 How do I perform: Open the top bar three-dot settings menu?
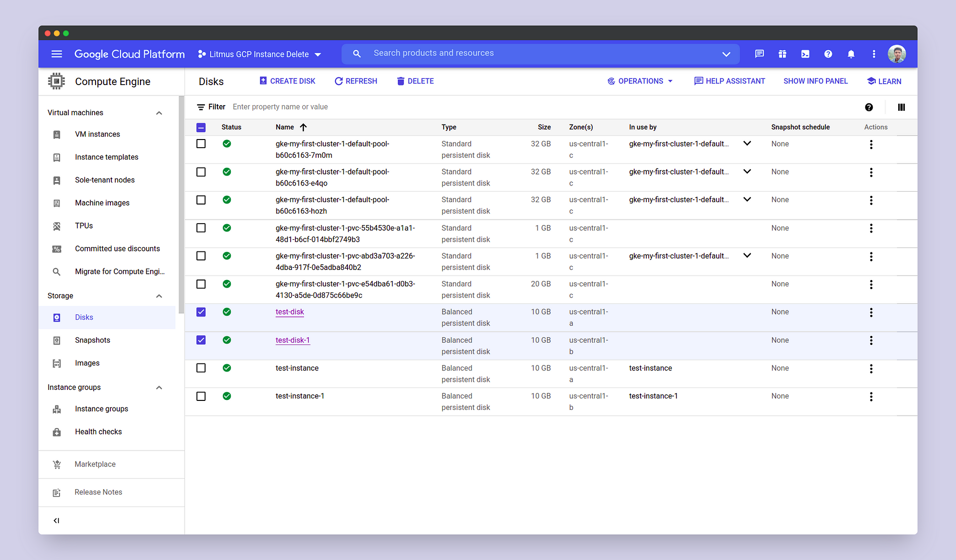(x=874, y=54)
